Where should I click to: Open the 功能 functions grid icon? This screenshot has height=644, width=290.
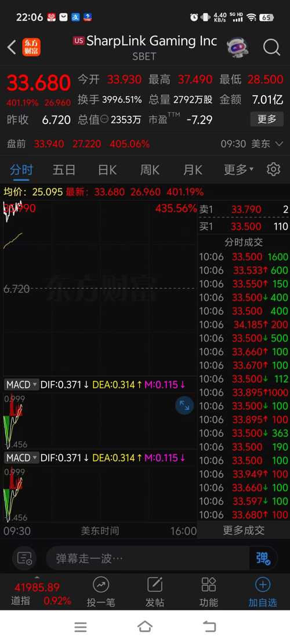point(209,592)
